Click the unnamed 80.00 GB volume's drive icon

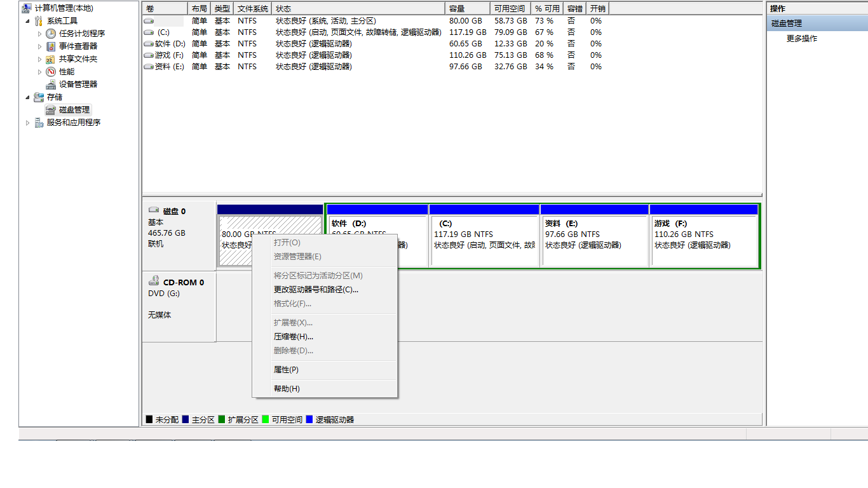click(149, 21)
